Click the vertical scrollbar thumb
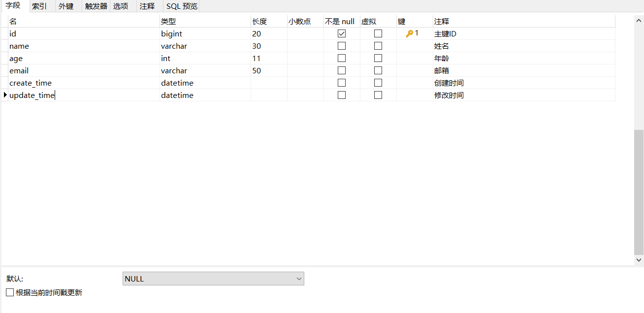This screenshot has height=313, width=644. [639, 192]
